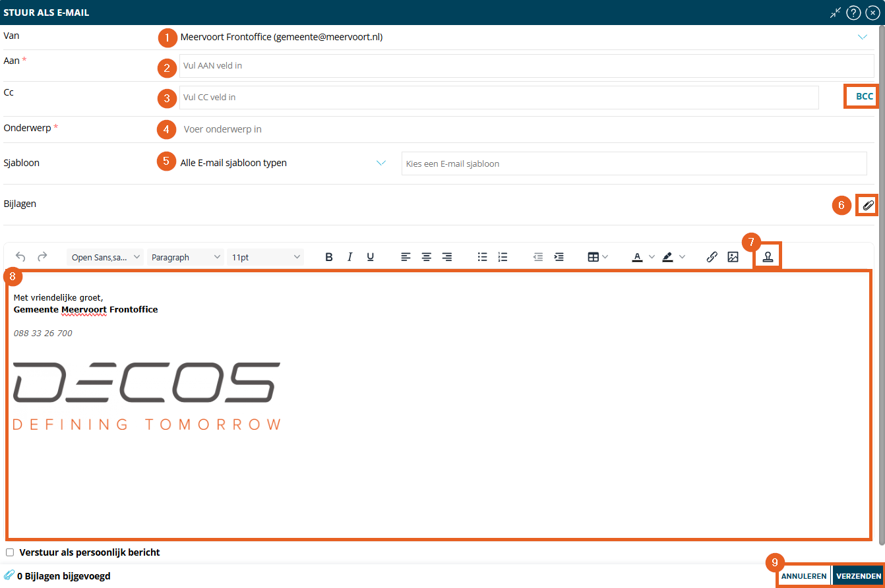The width and height of the screenshot is (885, 588).
Task: Open the Van sender dropdown
Action: pyautogui.click(x=862, y=37)
